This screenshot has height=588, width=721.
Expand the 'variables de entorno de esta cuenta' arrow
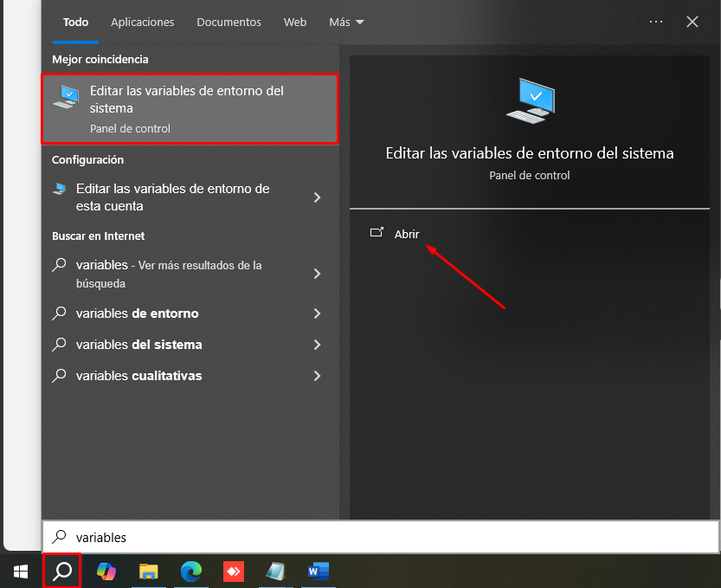(317, 197)
